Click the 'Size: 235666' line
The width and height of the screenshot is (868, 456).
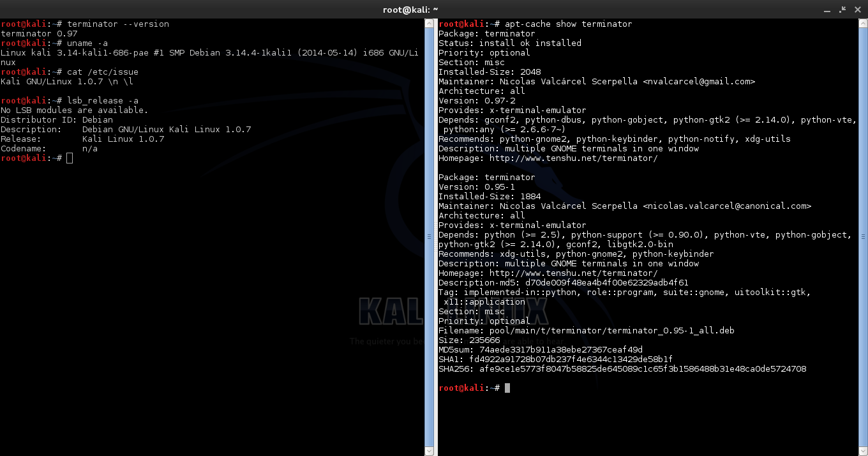click(469, 340)
